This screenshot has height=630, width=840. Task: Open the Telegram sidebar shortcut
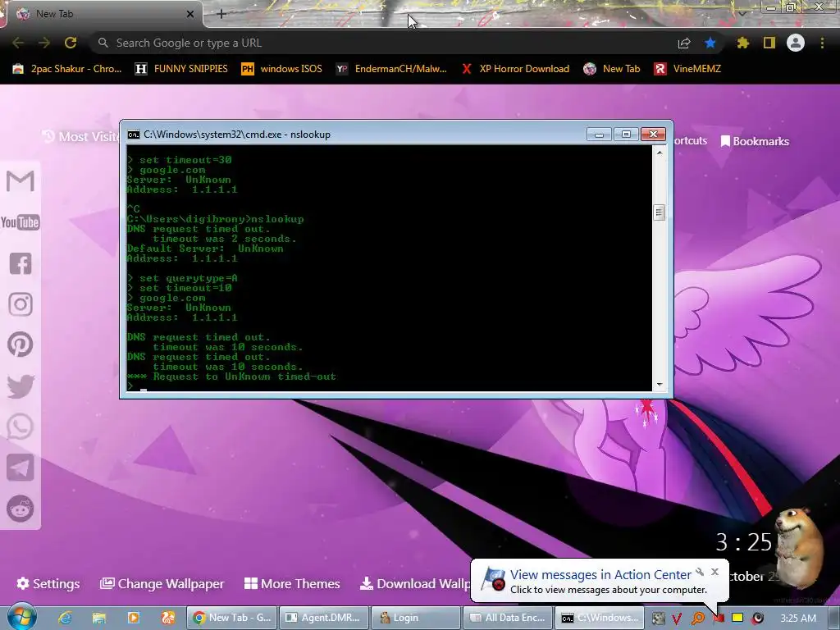(21, 468)
